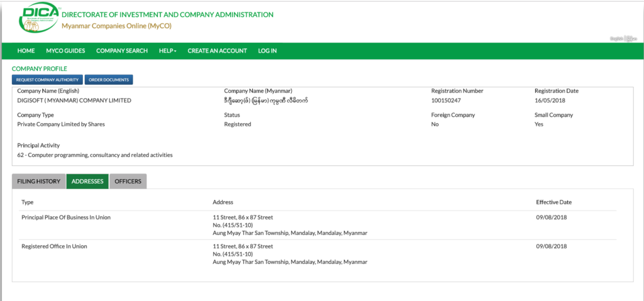Click the DICA logo
Image resolution: width=644 pixels, height=301 pixels.
coord(40,18)
